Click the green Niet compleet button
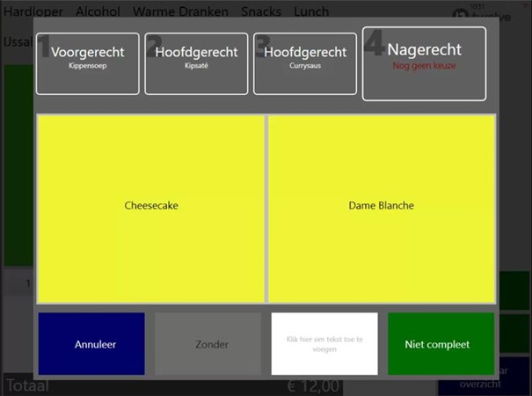The height and width of the screenshot is (396, 532). (x=441, y=344)
